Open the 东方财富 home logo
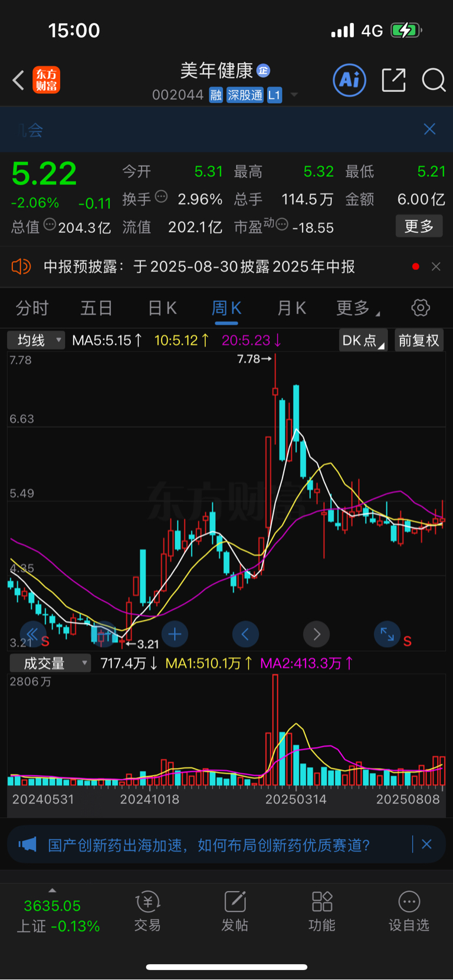Viewport: 453px width, 980px height. click(46, 80)
